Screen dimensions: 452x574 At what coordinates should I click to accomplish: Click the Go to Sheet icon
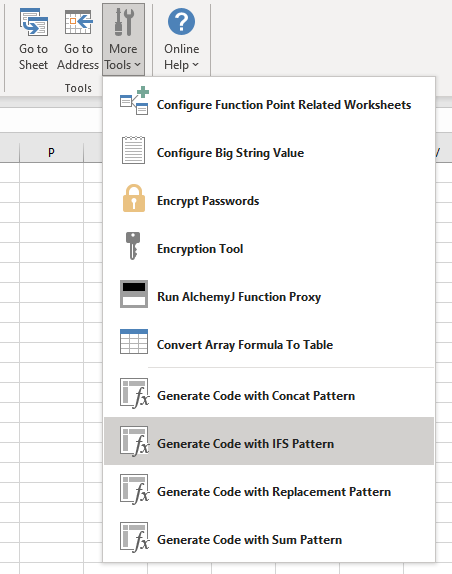click(x=34, y=22)
